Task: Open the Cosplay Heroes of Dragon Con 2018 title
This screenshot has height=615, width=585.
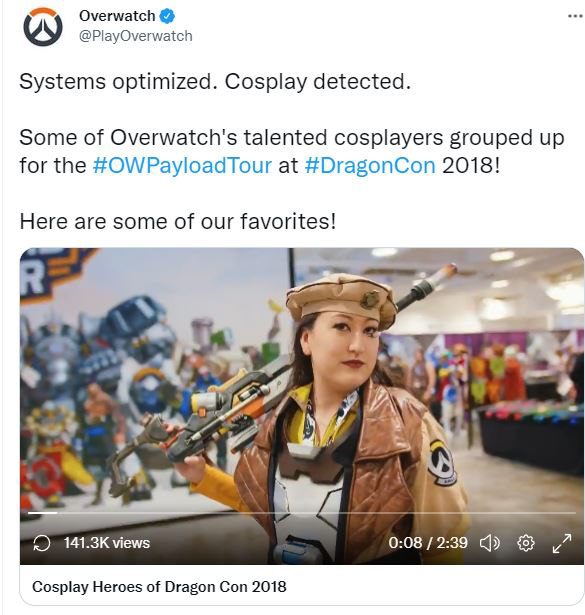Action: [x=159, y=587]
